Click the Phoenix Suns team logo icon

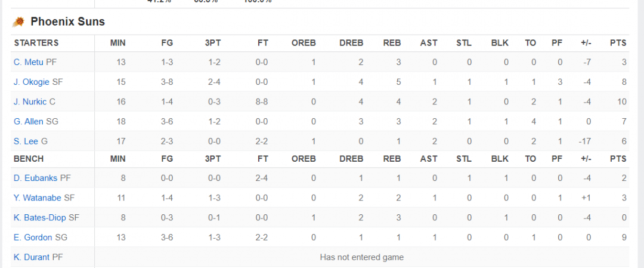click(x=18, y=21)
